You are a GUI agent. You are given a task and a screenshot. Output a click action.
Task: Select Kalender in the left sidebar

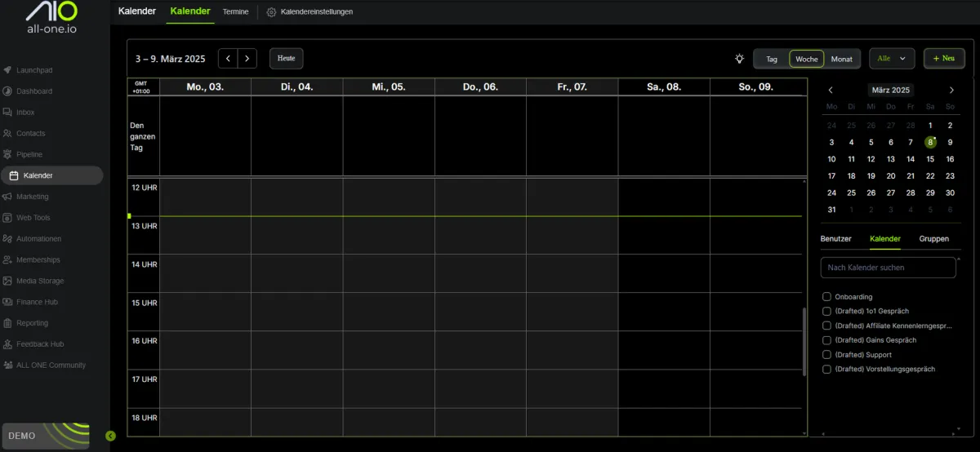tap(52, 175)
